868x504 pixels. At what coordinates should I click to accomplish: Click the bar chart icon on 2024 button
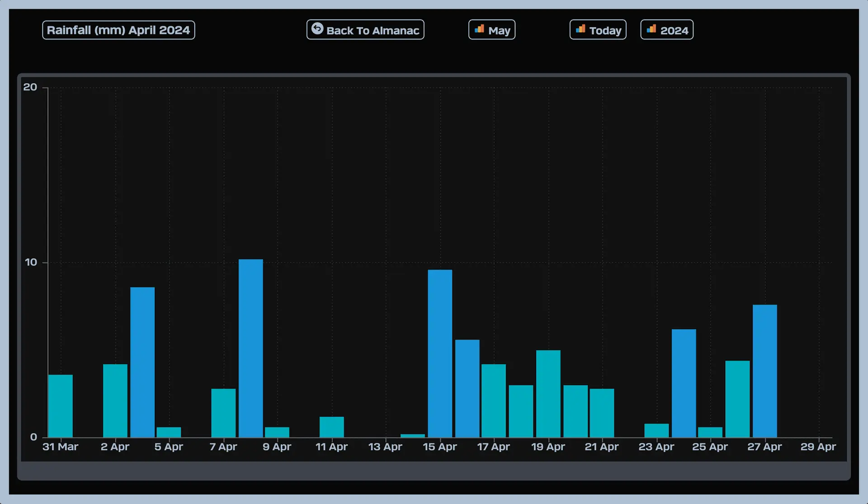pyautogui.click(x=651, y=29)
